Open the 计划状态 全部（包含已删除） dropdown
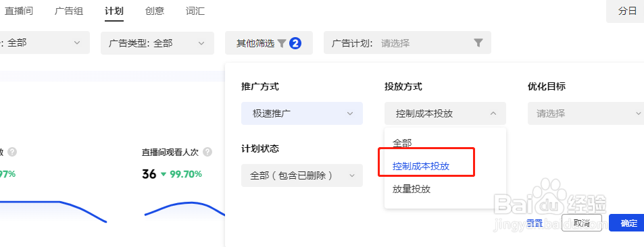Screen dimensions: 644x247 [x=302, y=175]
